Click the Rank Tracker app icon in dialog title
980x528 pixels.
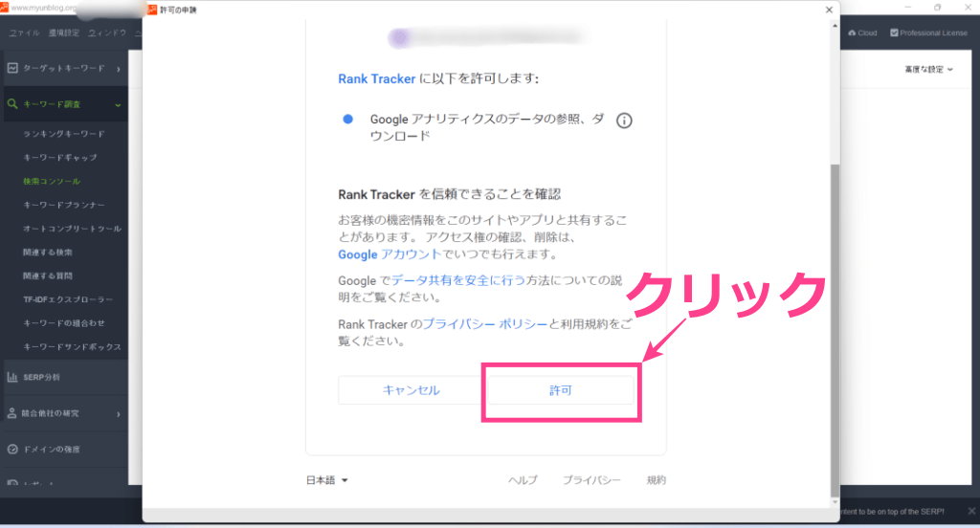[x=152, y=10]
